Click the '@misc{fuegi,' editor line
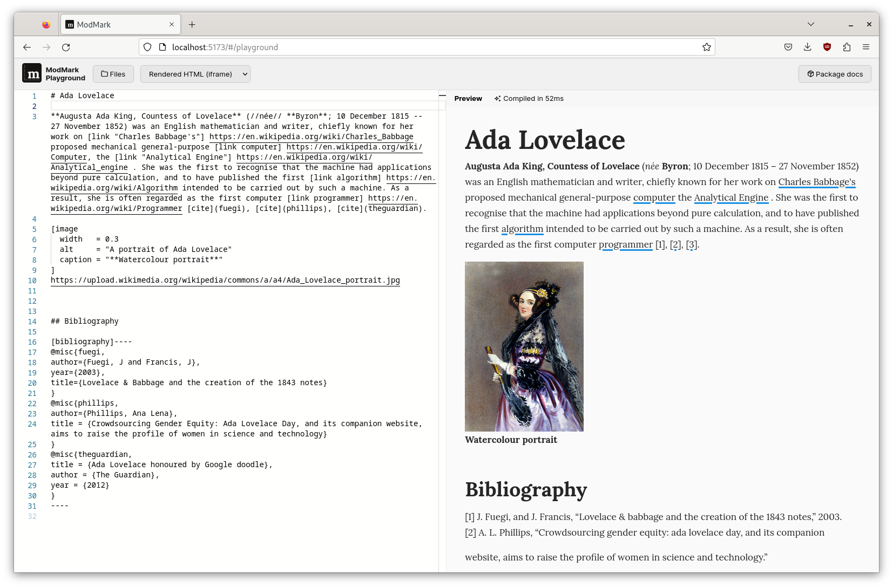Image resolution: width=893 pixels, height=588 pixels. click(78, 352)
